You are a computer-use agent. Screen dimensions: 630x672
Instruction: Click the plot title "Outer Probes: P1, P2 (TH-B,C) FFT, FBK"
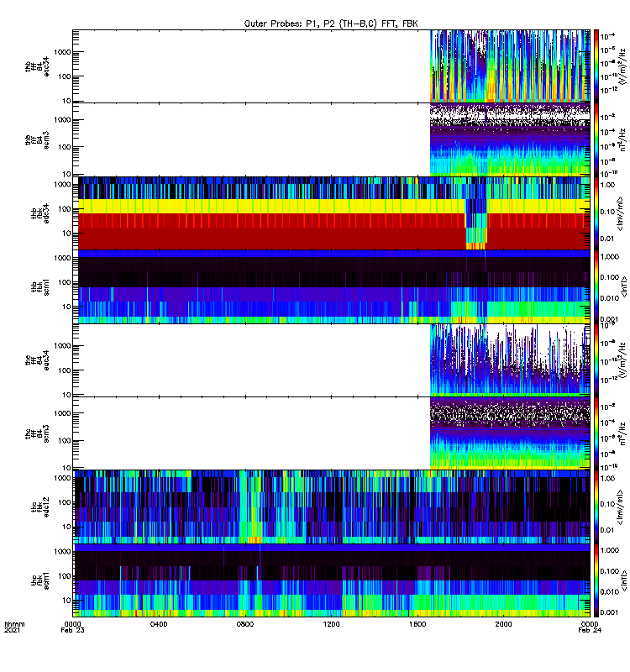tap(330, 24)
